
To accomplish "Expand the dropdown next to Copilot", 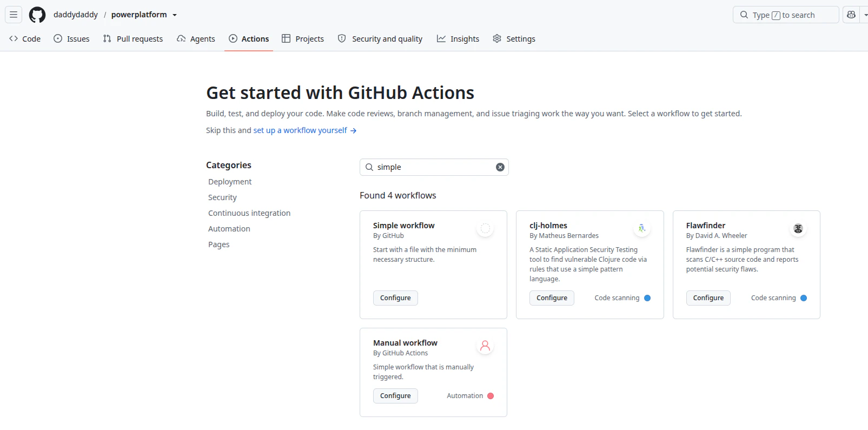I will pos(864,15).
